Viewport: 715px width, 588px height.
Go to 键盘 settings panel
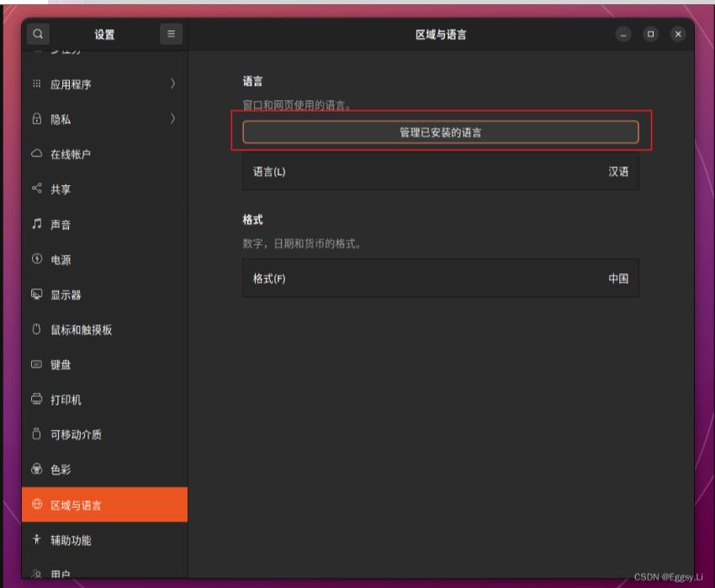pyautogui.click(x=61, y=365)
